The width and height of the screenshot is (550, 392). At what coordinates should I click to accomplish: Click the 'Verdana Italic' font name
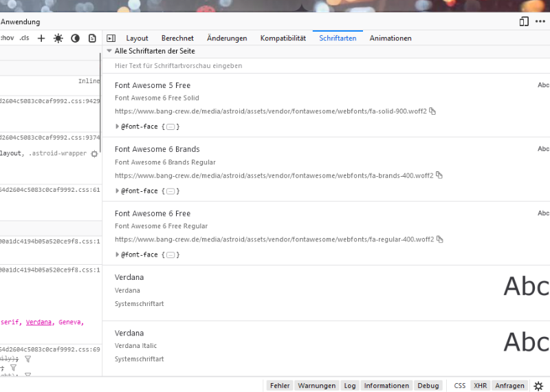click(x=135, y=346)
